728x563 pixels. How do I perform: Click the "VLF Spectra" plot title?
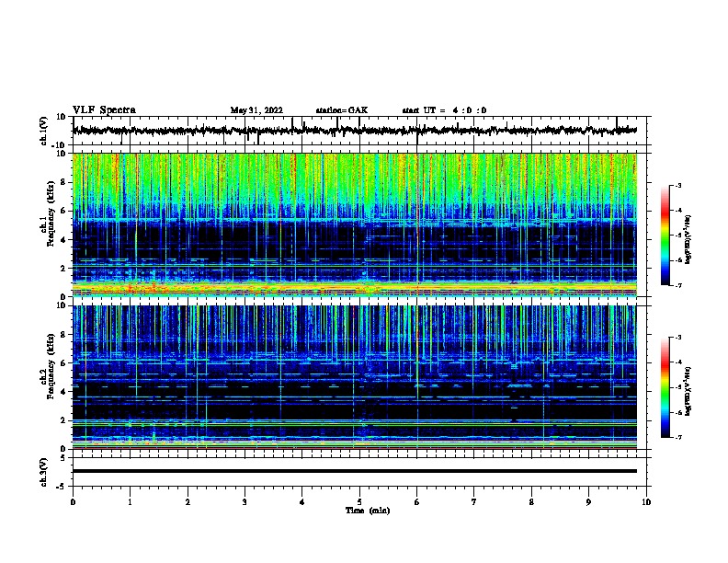point(104,110)
